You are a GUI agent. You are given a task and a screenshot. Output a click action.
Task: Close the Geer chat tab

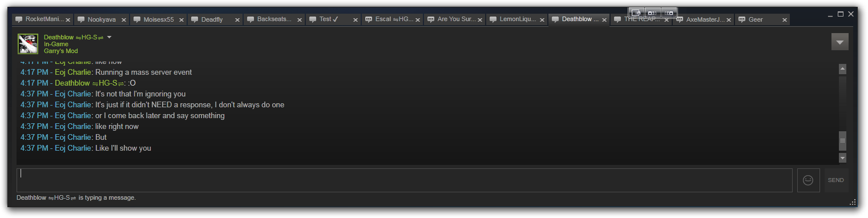785,19
